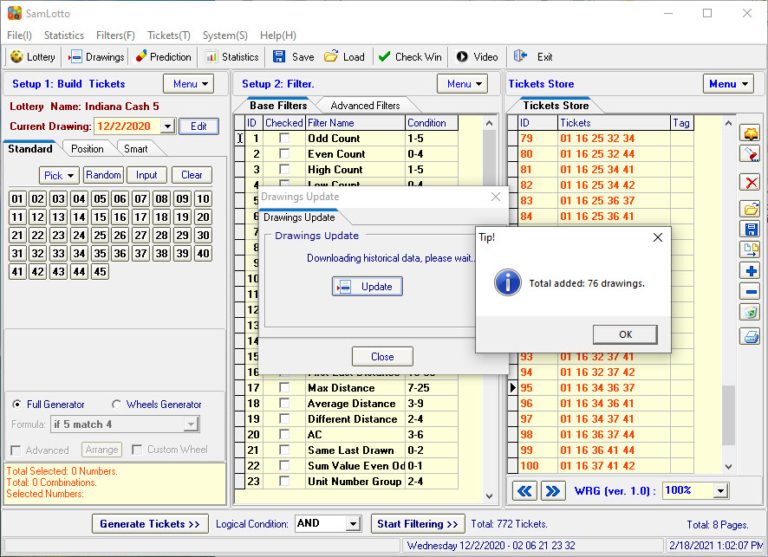Image resolution: width=768 pixels, height=557 pixels.
Task: Click Close in the Drawings Update dialog
Action: [x=383, y=357]
